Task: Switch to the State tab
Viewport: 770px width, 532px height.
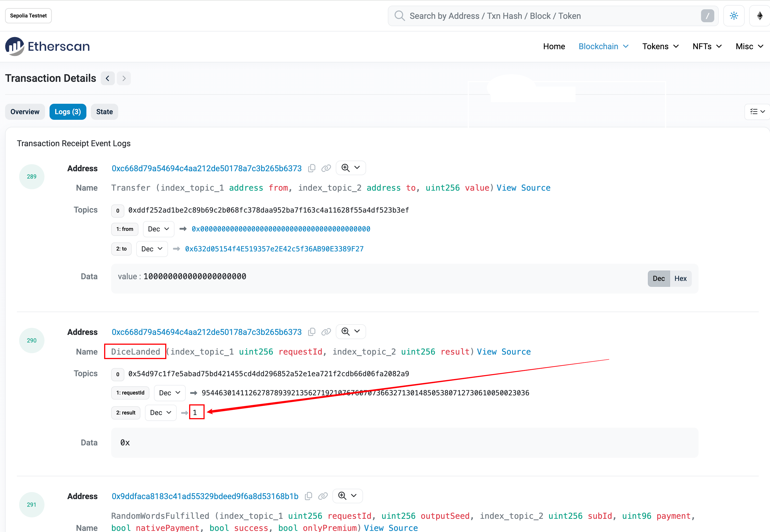Action: point(104,112)
